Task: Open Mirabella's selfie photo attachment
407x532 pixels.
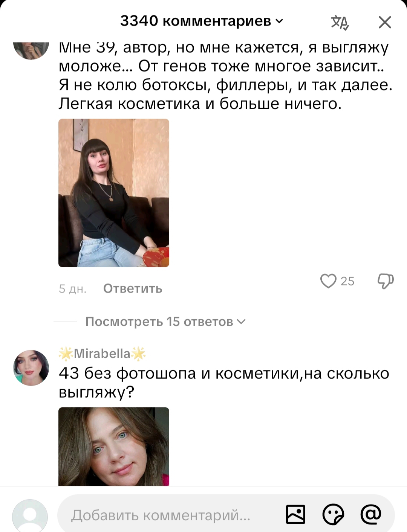Action: coord(114,447)
